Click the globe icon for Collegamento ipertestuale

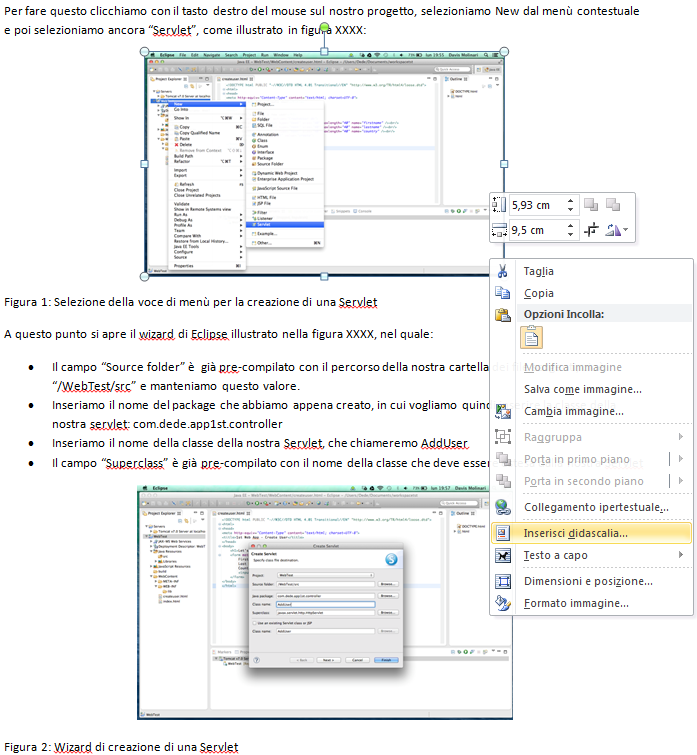tap(503, 507)
